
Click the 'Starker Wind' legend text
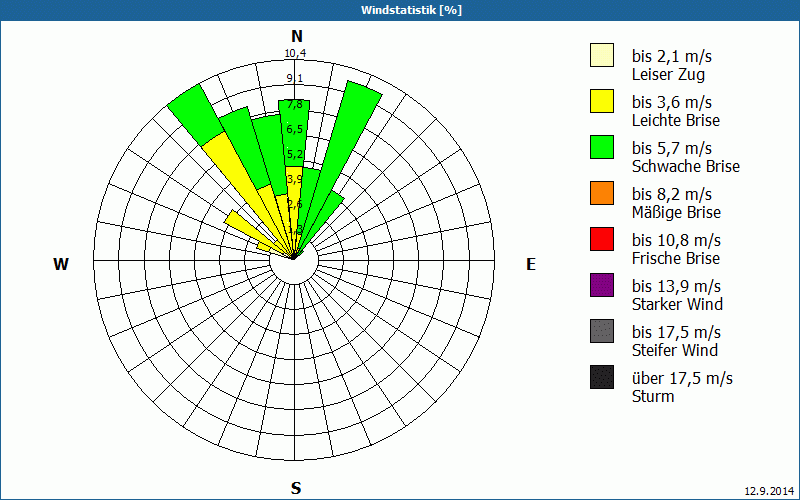pyautogui.click(x=677, y=304)
